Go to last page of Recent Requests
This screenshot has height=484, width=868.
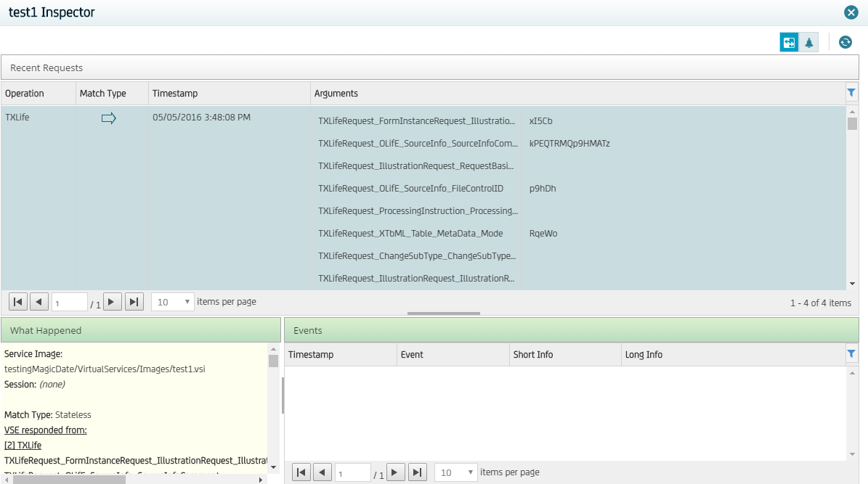(134, 302)
